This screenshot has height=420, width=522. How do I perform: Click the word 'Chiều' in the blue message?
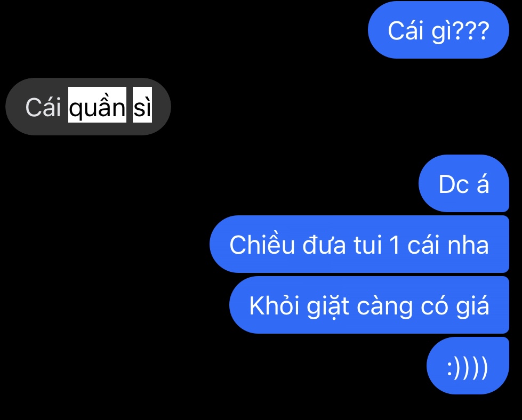click(262, 244)
